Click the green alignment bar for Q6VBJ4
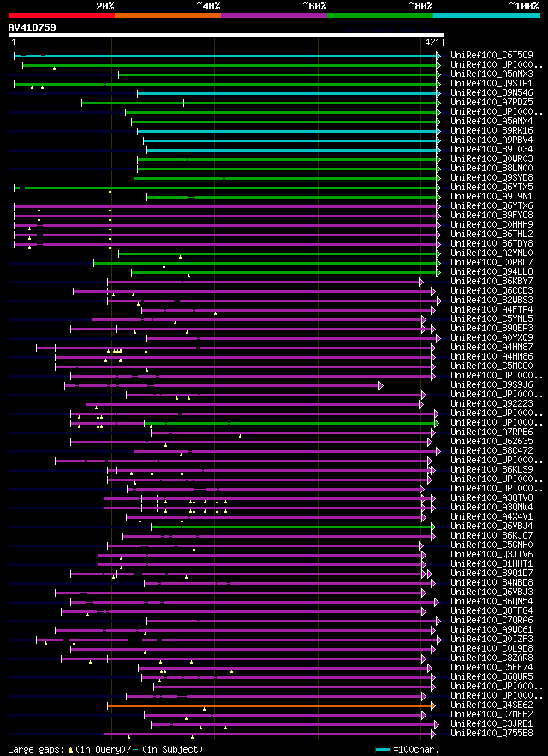This screenshot has width=548, height=756. pos(291,527)
